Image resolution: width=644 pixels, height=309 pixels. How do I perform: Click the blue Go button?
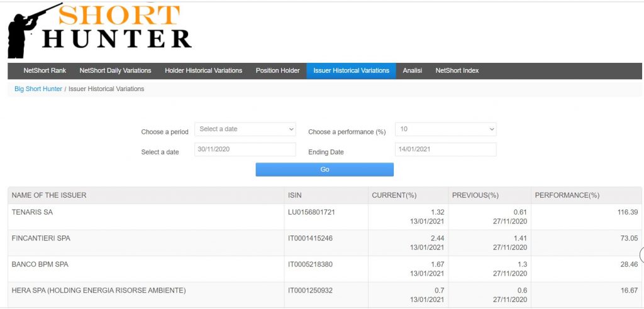point(325,170)
